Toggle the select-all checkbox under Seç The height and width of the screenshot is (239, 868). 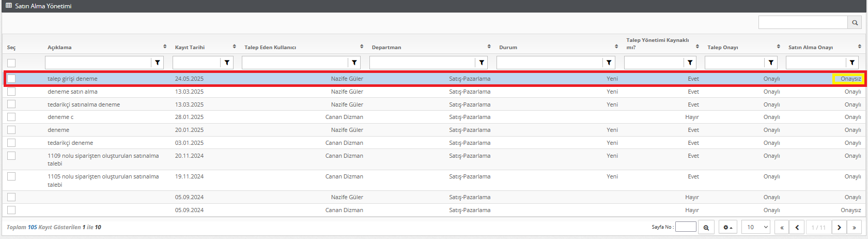(11, 63)
